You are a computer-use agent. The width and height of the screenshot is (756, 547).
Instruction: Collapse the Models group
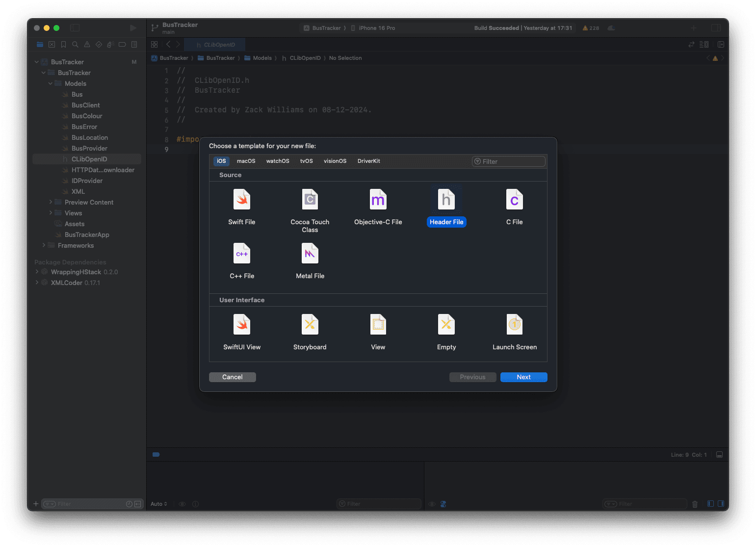[51, 83]
